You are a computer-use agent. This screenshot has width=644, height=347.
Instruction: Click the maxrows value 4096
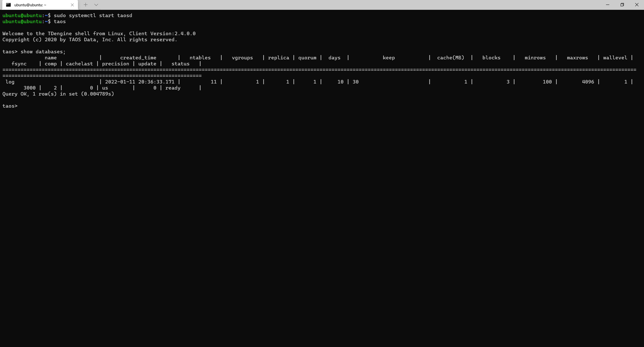588,82
